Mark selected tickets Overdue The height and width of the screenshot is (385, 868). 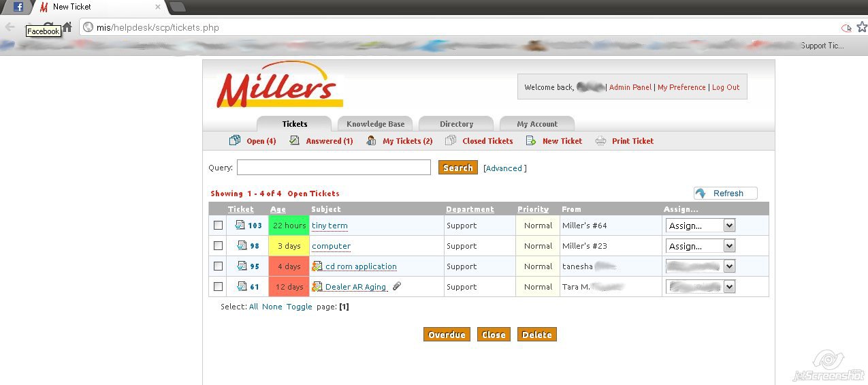[447, 335]
